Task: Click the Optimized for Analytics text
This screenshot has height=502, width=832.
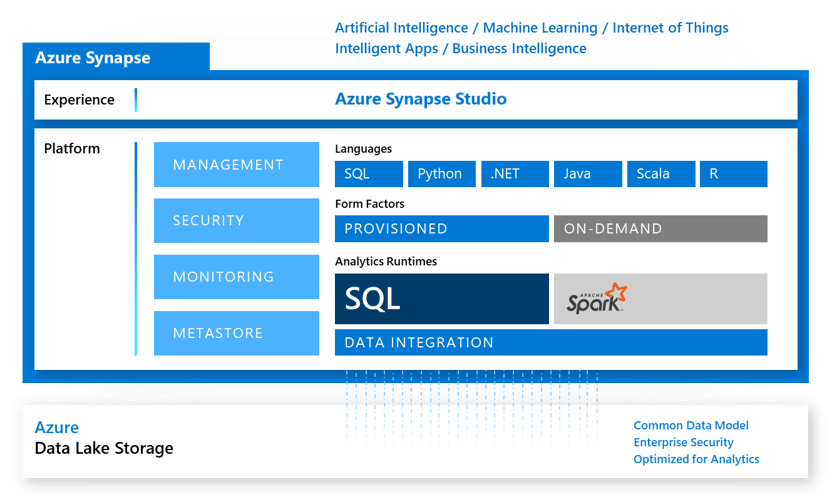Action: (696, 460)
